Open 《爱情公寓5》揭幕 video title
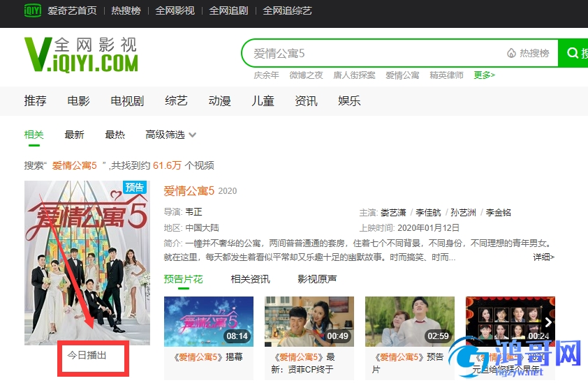 point(209,357)
